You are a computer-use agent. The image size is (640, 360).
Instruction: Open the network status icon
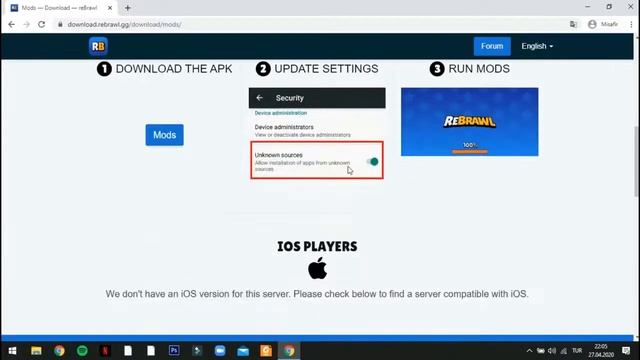(564, 351)
